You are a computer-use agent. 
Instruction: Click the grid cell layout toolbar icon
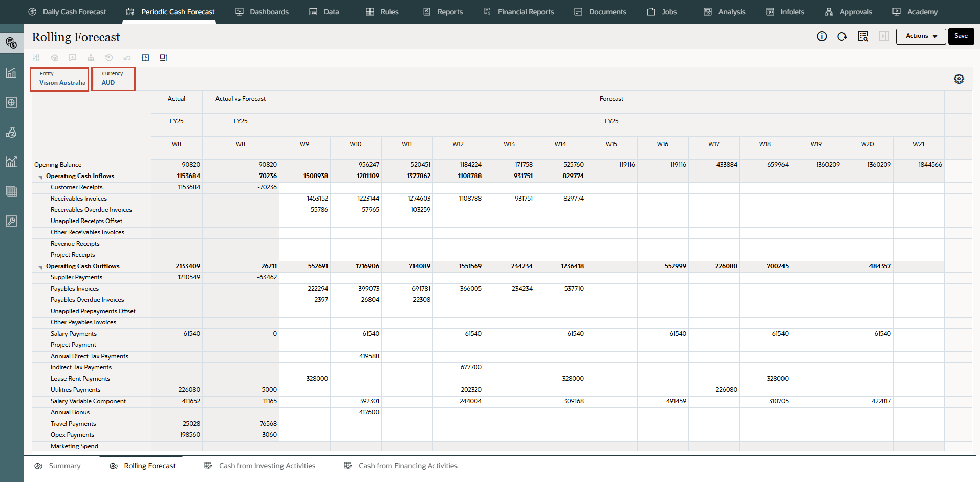[145, 58]
